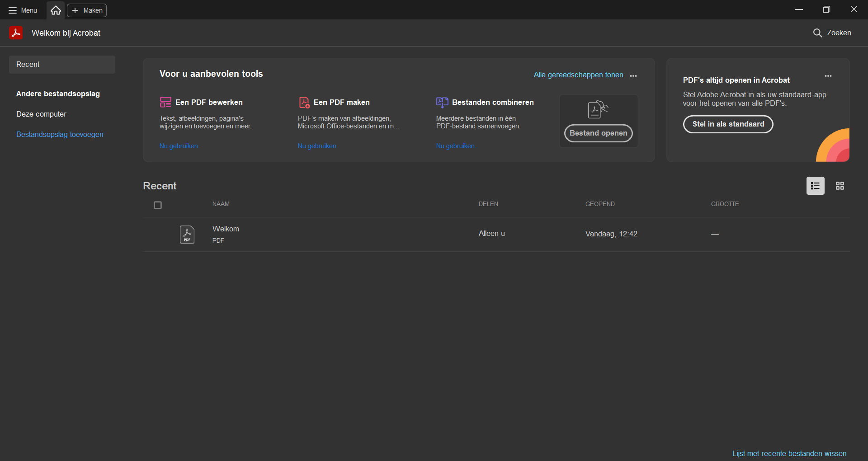Screen dimensions: 868x461
Task: Use Een PDF bewerken via Nu gebruiken
Action: [x=179, y=146]
